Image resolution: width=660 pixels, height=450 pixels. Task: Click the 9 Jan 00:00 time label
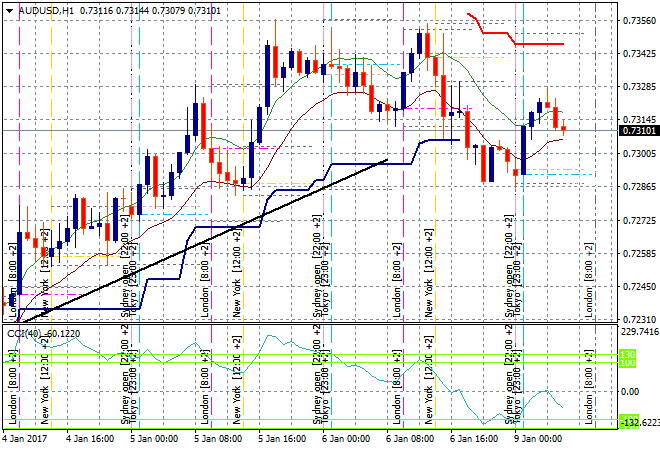pos(538,439)
